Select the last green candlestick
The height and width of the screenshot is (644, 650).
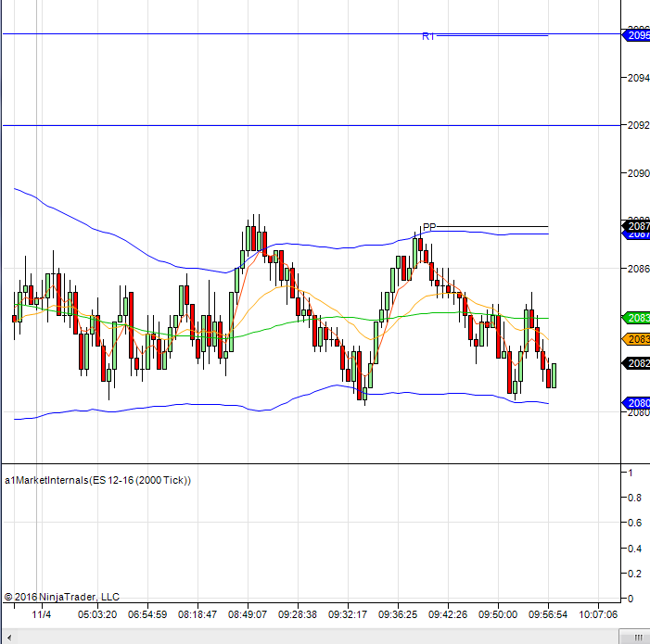[554, 375]
